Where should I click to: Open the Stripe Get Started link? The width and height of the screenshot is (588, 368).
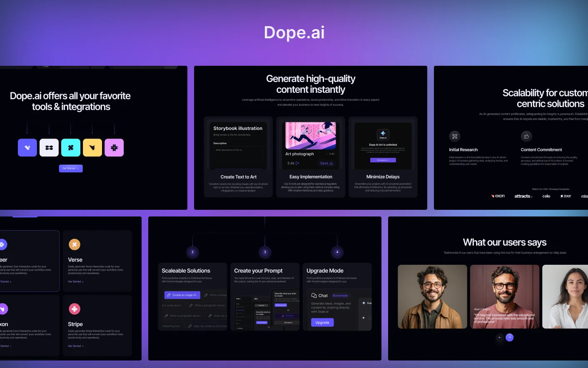tap(76, 346)
